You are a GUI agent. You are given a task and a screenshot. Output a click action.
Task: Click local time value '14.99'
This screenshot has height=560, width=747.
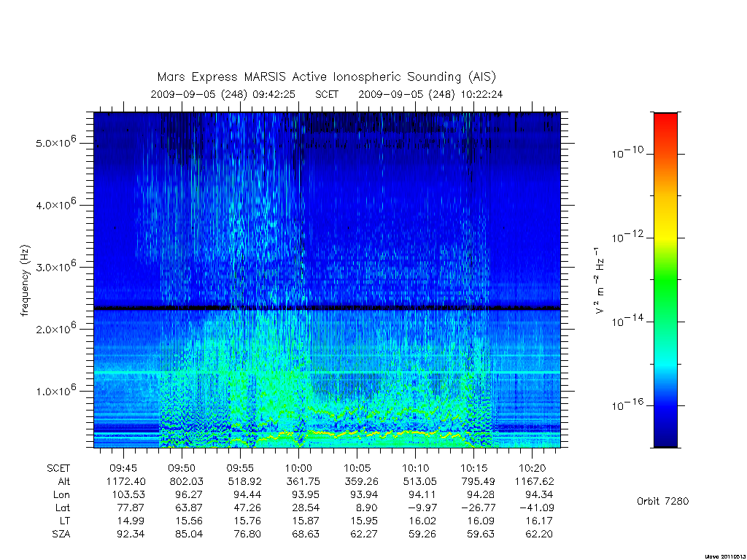click(x=131, y=521)
